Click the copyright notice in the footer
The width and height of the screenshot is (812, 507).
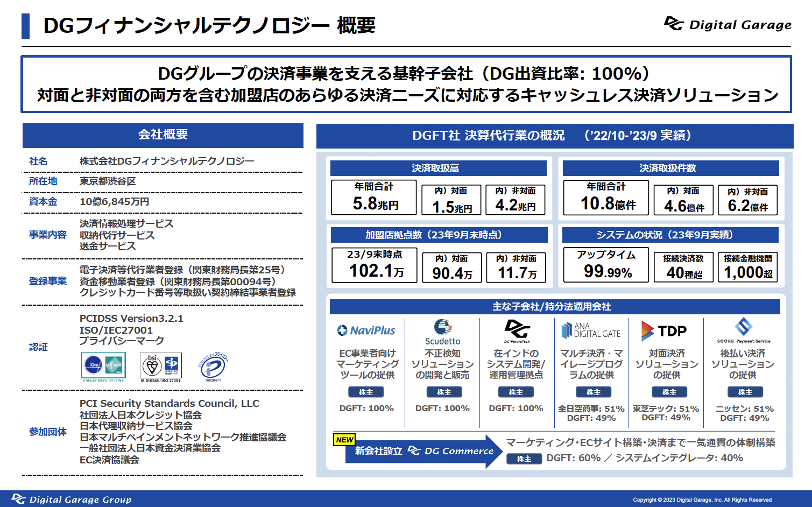tap(702, 500)
